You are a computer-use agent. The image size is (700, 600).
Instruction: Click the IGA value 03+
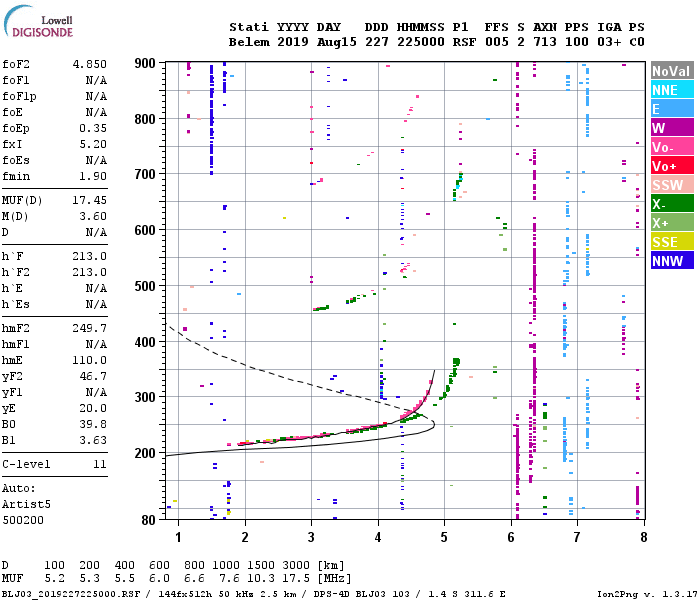coord(609,42)
